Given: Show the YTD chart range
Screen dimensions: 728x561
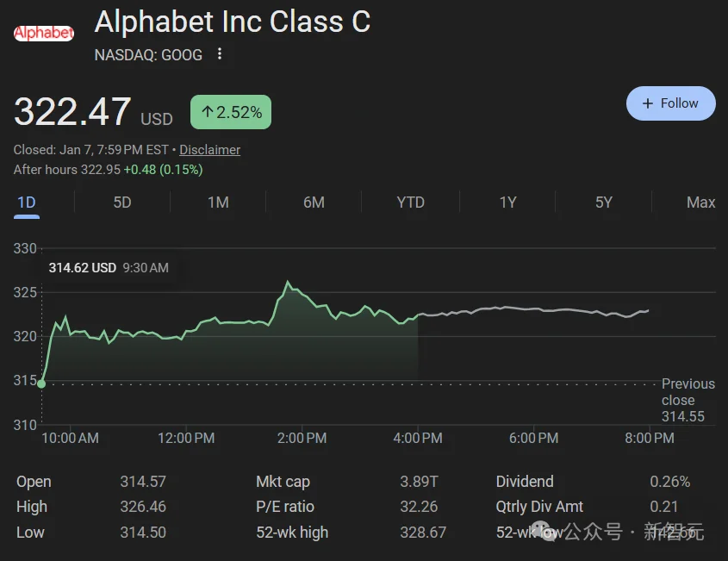Looking at the screenshot, I should click(410, 203).
